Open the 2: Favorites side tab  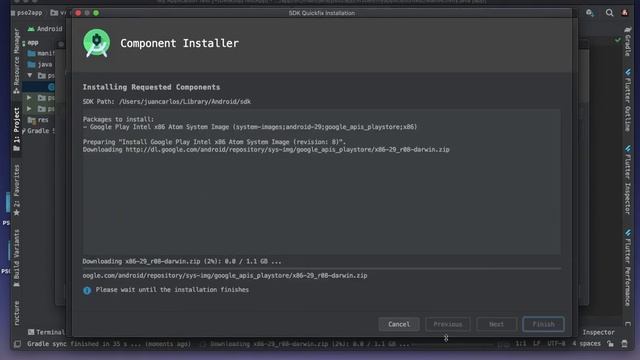coord(16,190)
